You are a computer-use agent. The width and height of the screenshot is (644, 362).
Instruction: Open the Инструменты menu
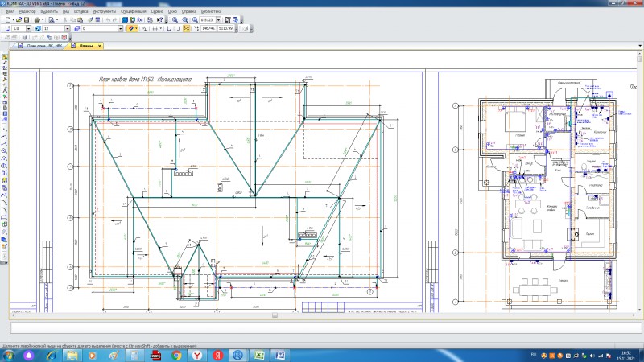pos(104,12)
